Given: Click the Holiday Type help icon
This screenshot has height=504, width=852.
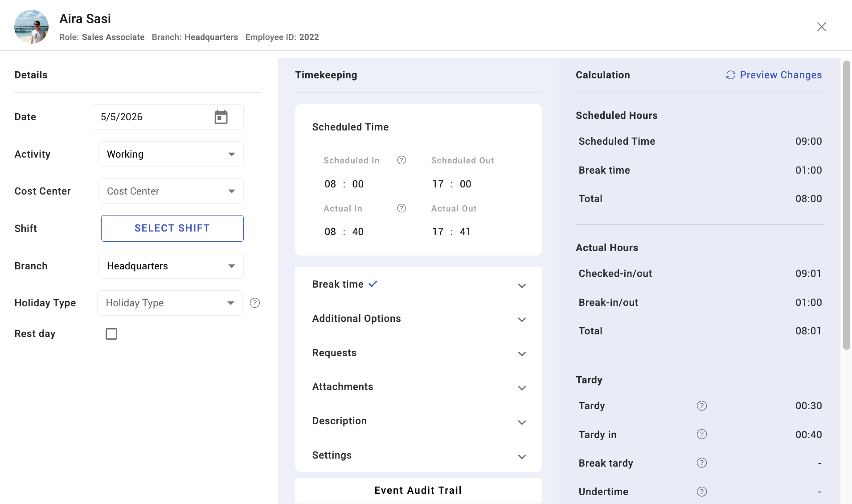Looking at the screenshot, I should click(255, 303).
